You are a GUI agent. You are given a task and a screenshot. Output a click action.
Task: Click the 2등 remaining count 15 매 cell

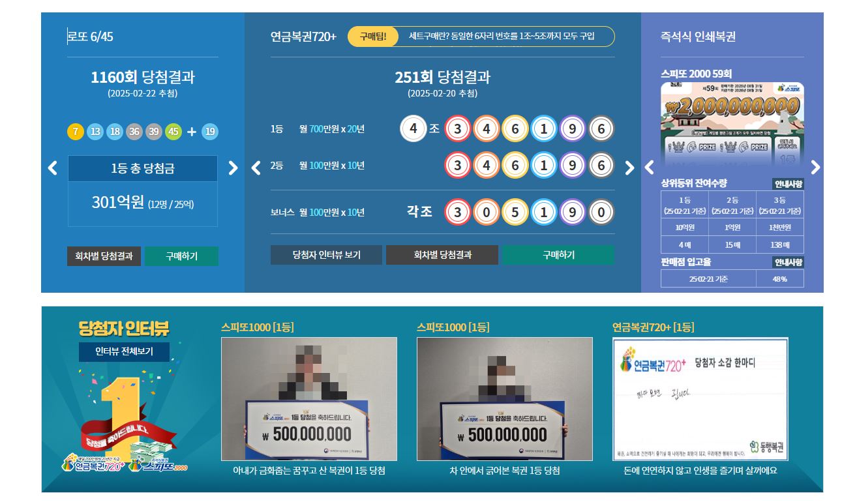point(732,245)
